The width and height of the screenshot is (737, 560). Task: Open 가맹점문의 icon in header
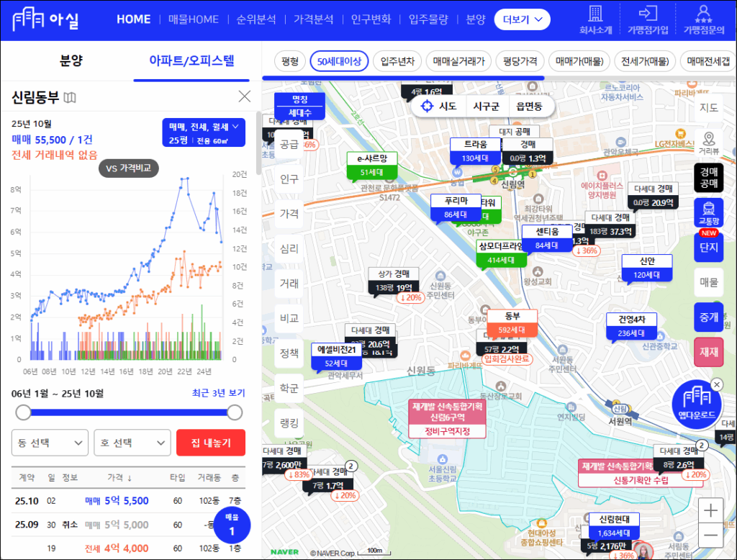click(703, 14)
